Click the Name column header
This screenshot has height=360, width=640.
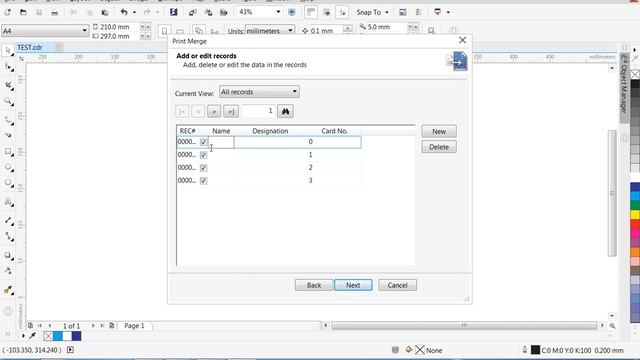point(221,131)
